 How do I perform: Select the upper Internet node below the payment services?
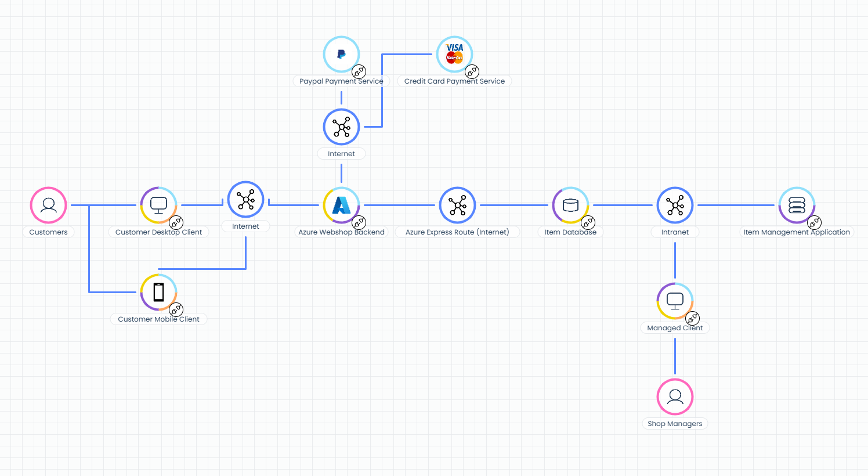point(341,127)
